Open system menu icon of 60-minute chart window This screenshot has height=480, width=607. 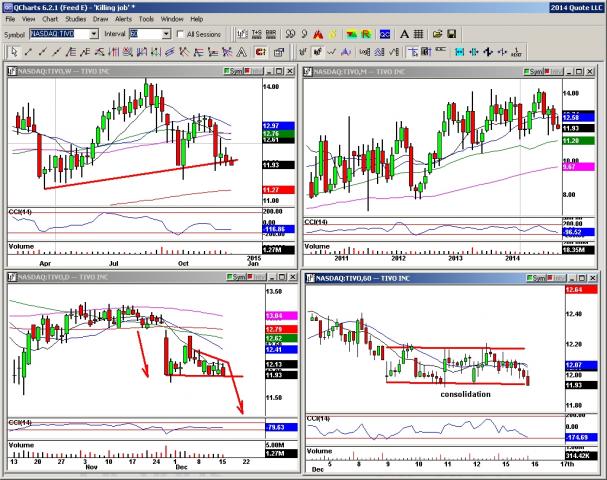click(310, 278)
